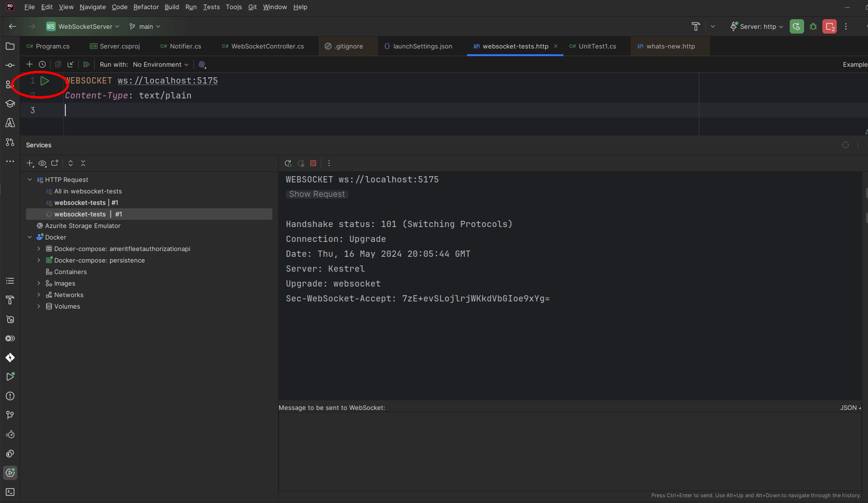Change the JSON message format dropdown
This screenshot has height=503, width=868.
(x=850, y=407)
